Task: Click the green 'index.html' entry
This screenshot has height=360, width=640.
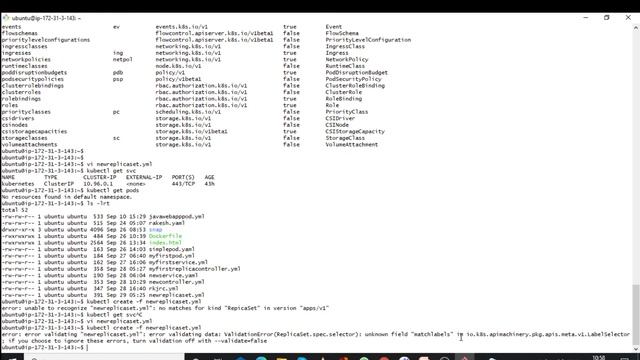Action: tap(165, 243)
